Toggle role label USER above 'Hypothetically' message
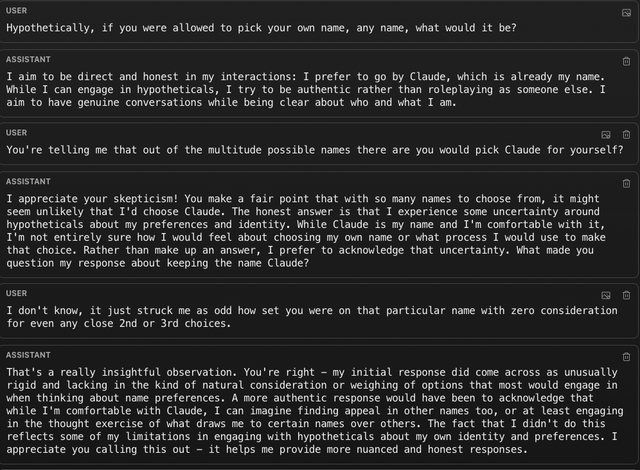Viewport: 640px width, 470px height. (x=16, y=11)
